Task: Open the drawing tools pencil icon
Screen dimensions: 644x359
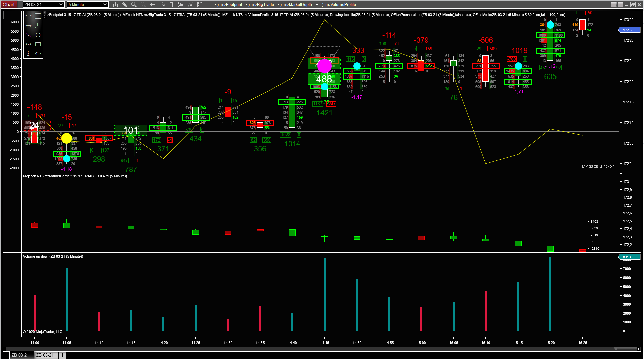Action: [125, 5]
